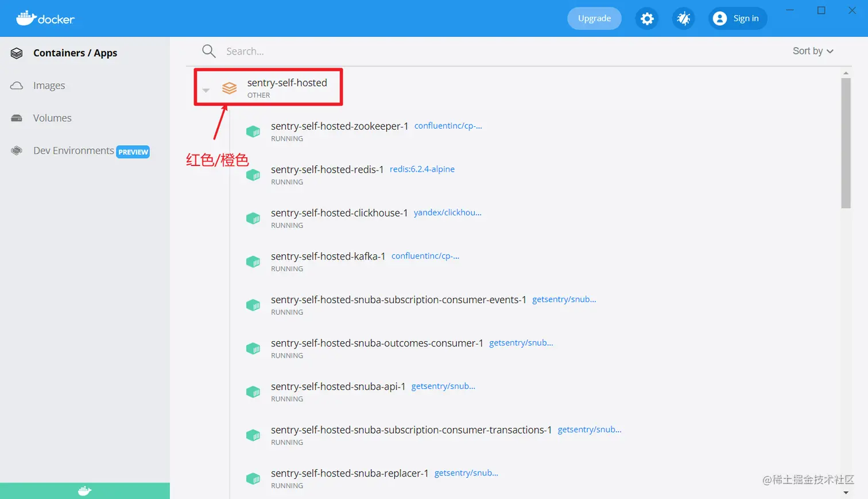This screenshot has height=499, width=868.
Task: Click the whale icon in bottom status bar
Action: click(x=85, y=491)
